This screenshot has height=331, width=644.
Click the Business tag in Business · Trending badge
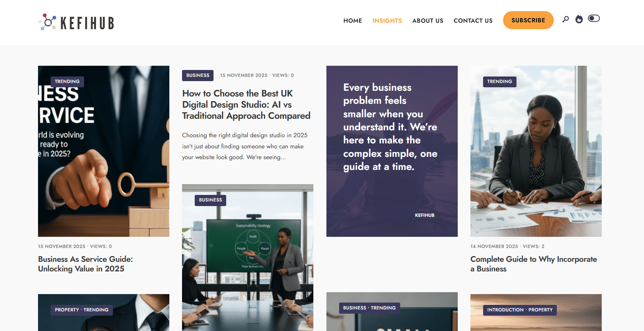click(x=354, y=308)
